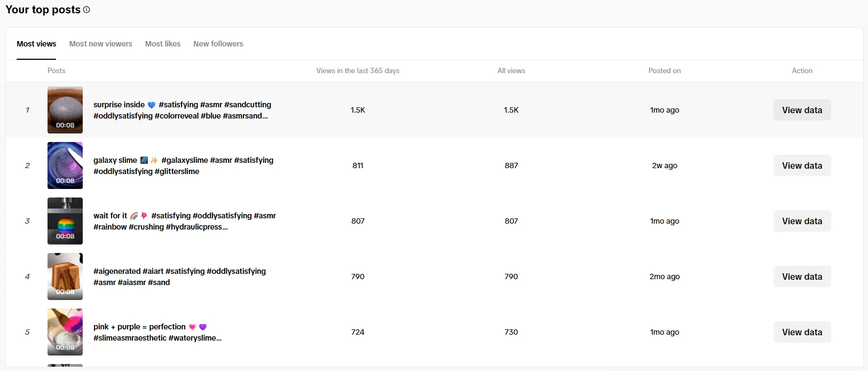Open the wooden block AI video thumbnail
Image resolution: width=868 pixels, height=371 pixels.
(x=65, y=277)
